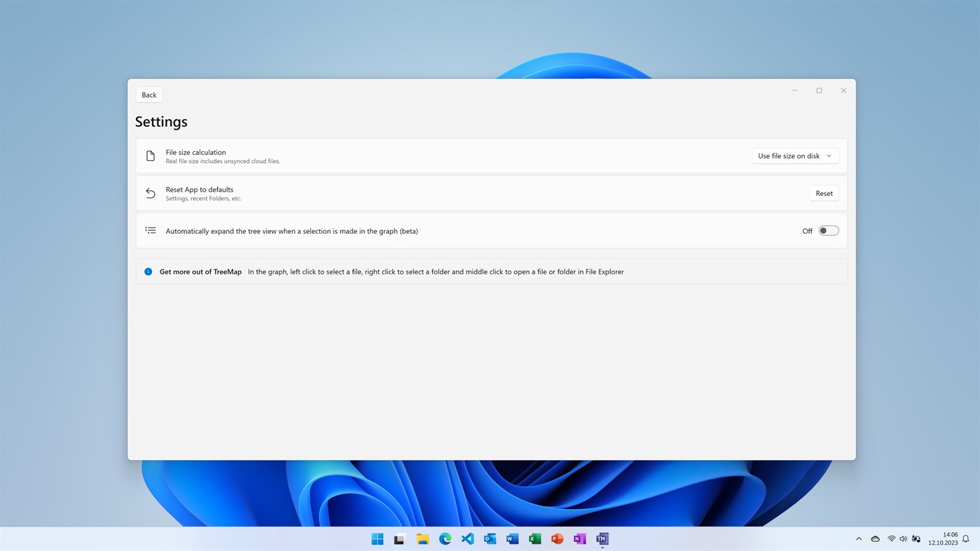Click the list icon beside Automatically expand
The height and width of the screenshot is (551, 980).
pos(151,230)
